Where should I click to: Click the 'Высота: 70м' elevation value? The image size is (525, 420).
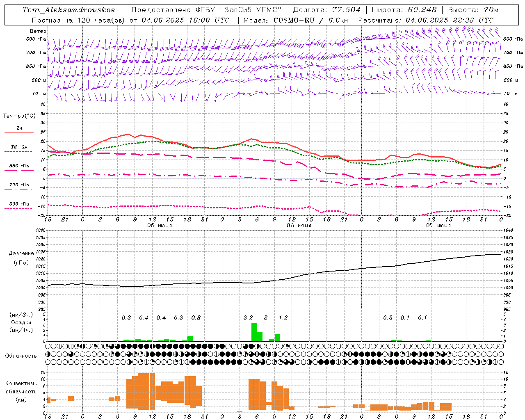tap(473, 10)
